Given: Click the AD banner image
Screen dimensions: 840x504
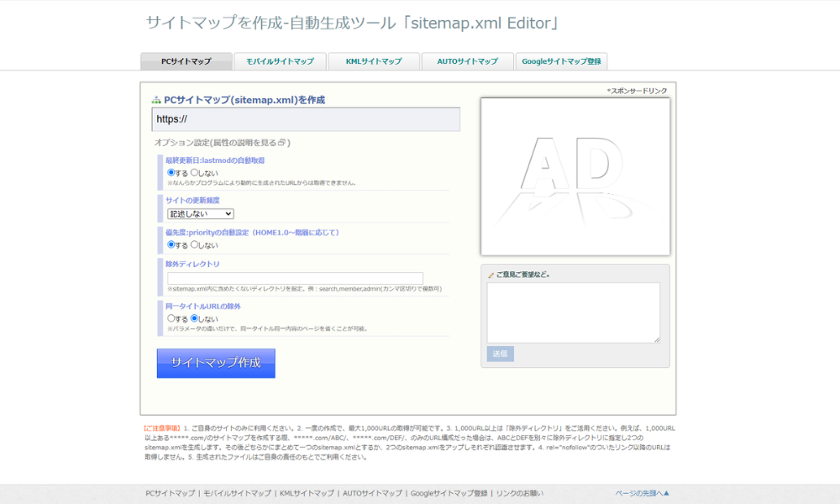Looking at the screenshot, I should (x=575, y=176).
